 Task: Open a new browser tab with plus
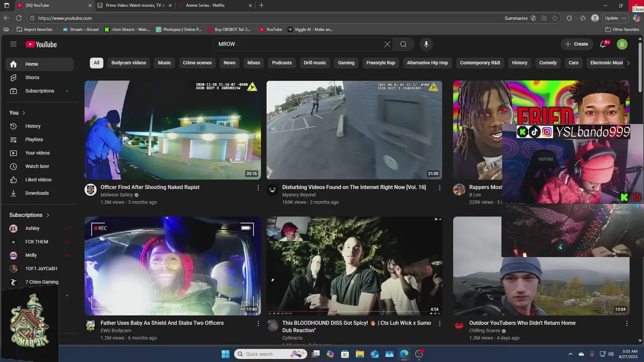261,5
